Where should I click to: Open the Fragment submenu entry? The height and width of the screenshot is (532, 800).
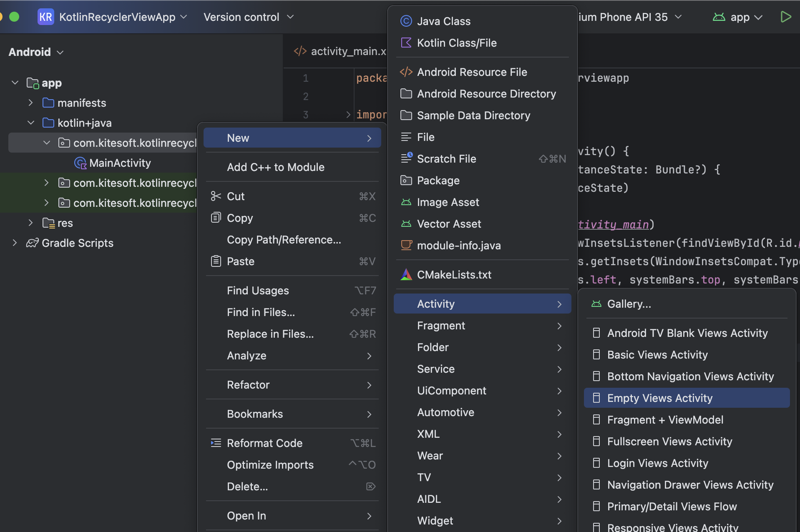tap(482, 326)
